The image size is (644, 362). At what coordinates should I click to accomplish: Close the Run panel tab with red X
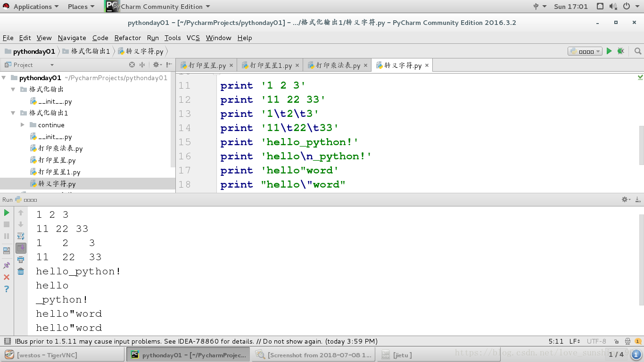click(x=7, y=277)
